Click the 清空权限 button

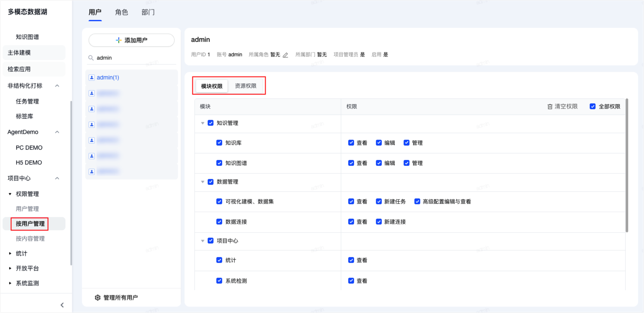[x=563, y=106]
